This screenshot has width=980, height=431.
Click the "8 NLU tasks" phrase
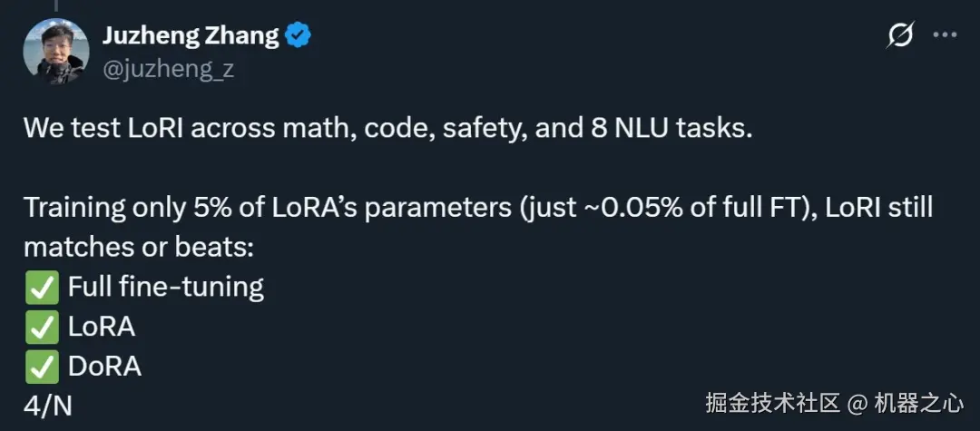670,129
